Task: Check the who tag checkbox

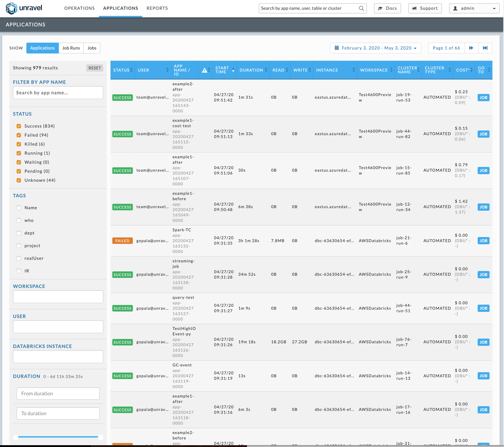Action: tap(19, 220)
